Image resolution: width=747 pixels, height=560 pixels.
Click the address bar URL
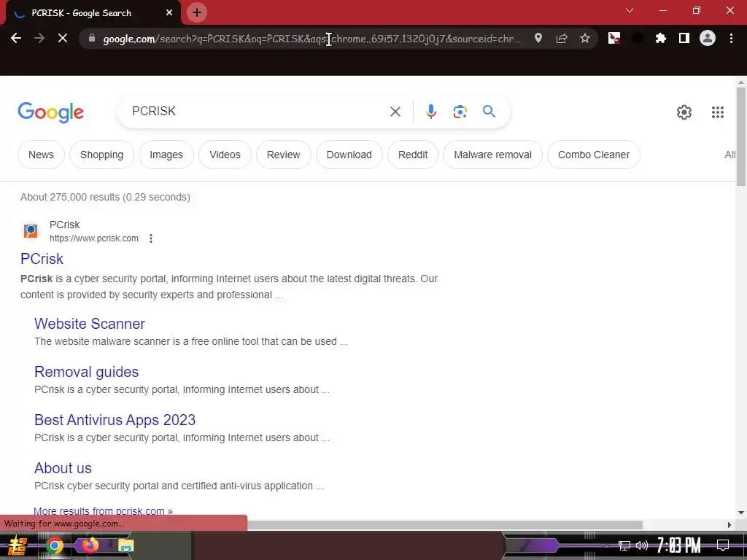pos(312,39)
